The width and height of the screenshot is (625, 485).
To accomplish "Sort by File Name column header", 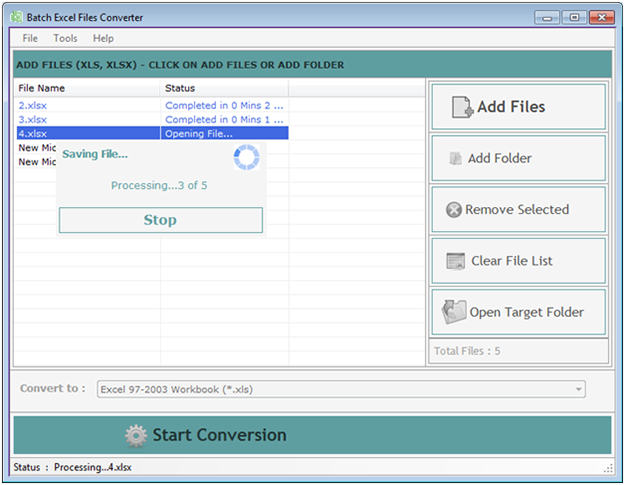I will (x=86, y=88).
